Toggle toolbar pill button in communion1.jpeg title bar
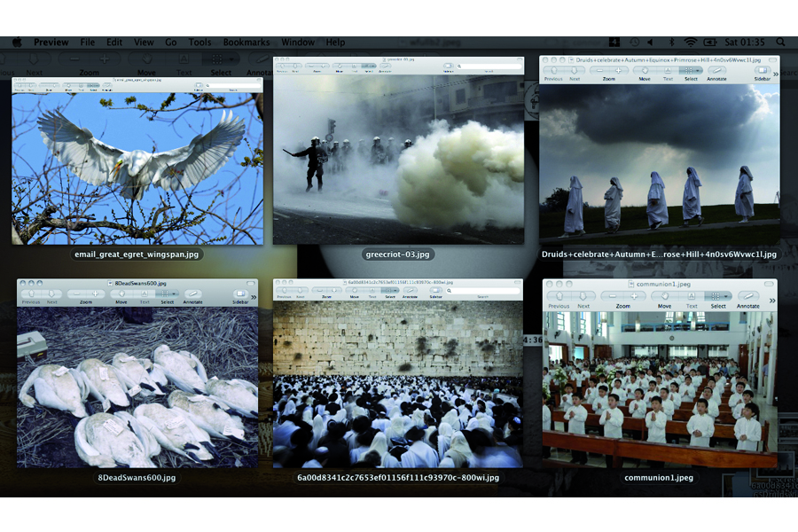Screen dimensions: 798x532 click(769, 284)
